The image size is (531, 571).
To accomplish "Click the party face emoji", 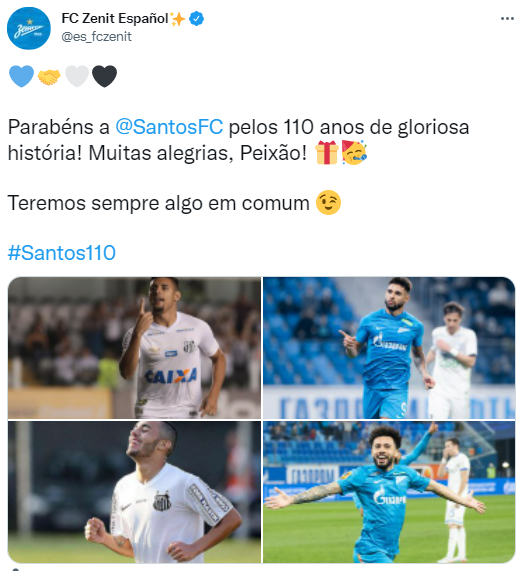I will tap(354, 153).
